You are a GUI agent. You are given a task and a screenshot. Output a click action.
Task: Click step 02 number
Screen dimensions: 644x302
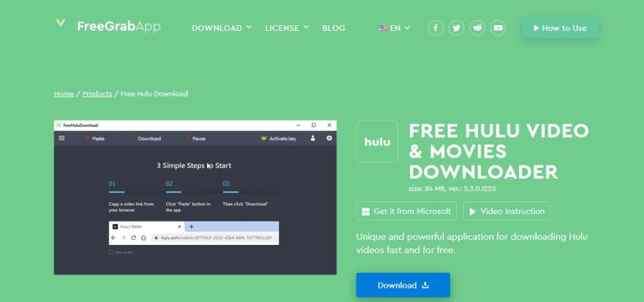coord(169,184)
